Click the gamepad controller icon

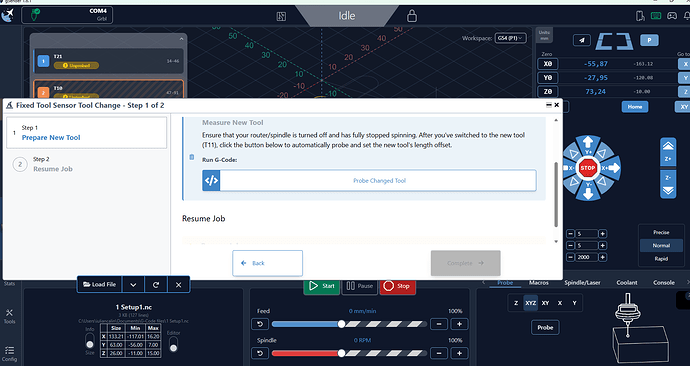[x=672, y=16]
